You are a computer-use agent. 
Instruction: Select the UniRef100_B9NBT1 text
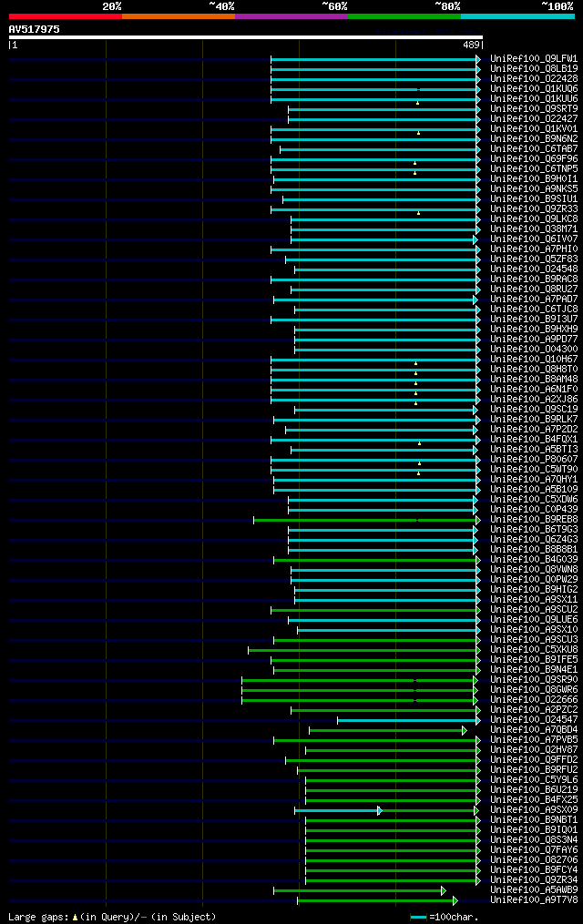tap(534, 820)
